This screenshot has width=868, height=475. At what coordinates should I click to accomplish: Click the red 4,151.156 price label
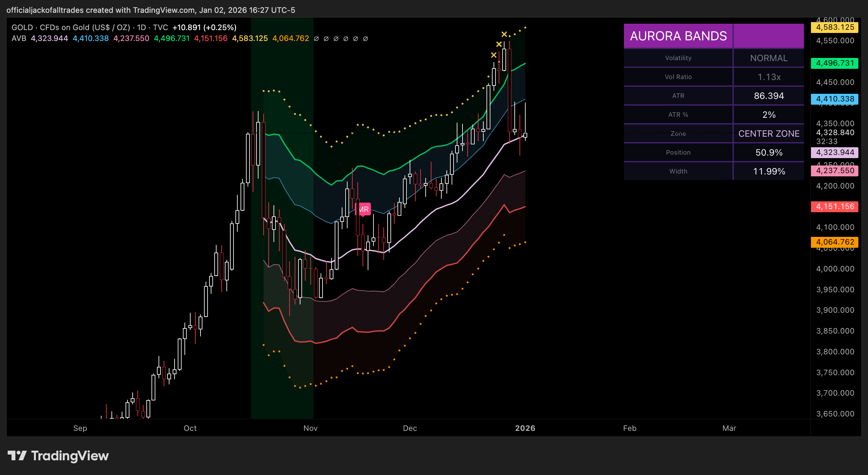click(835, 206)
